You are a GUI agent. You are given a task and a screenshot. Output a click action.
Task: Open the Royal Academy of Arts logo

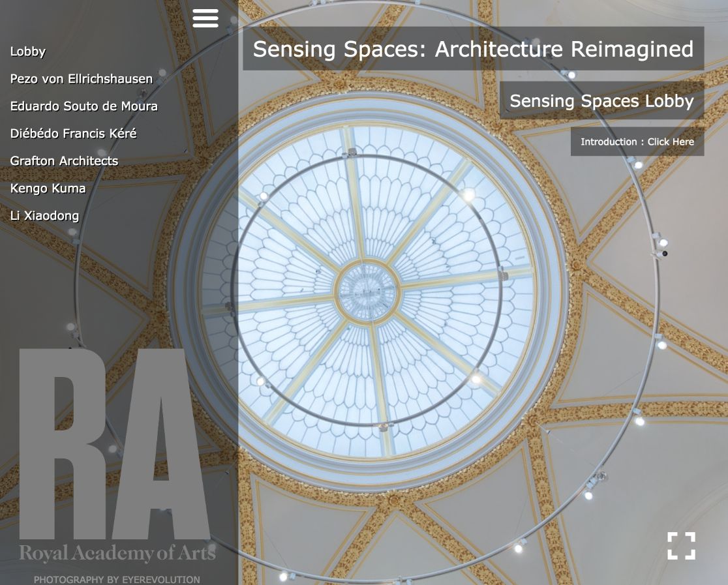(116, 456)
